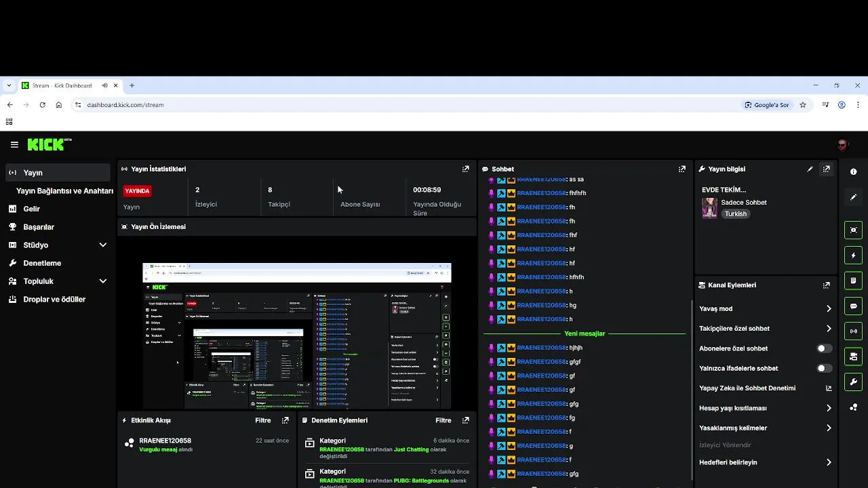Toggle the lightning activity feed widget icon
This screenshot has width=868, height=488.
click(x=853, y=256)
